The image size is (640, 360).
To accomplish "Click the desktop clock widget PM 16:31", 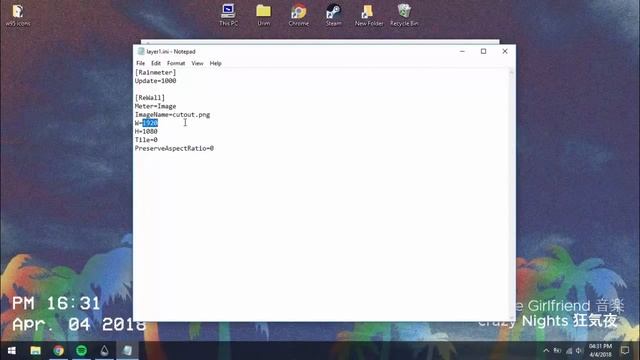I will (x=56, y=303).
